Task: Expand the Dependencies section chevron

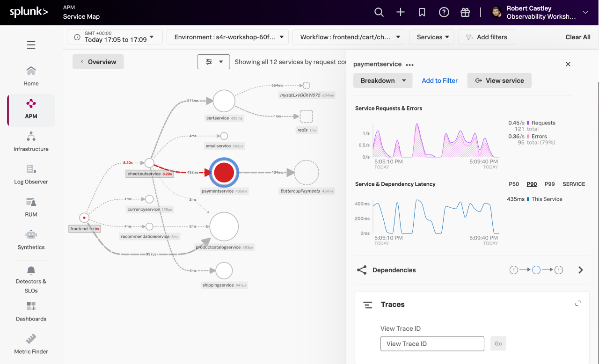Action: [x=581, y=270]
